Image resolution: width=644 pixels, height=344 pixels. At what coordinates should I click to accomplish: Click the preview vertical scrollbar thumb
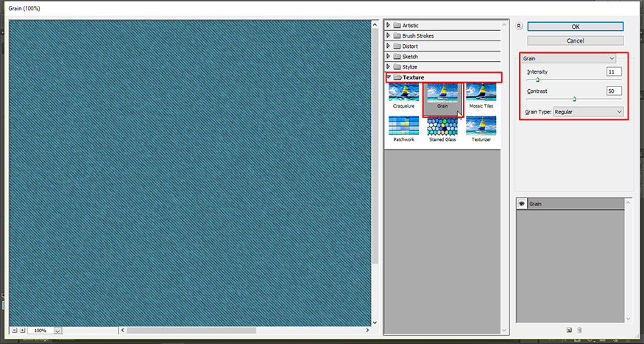click(x=375, y=147)
